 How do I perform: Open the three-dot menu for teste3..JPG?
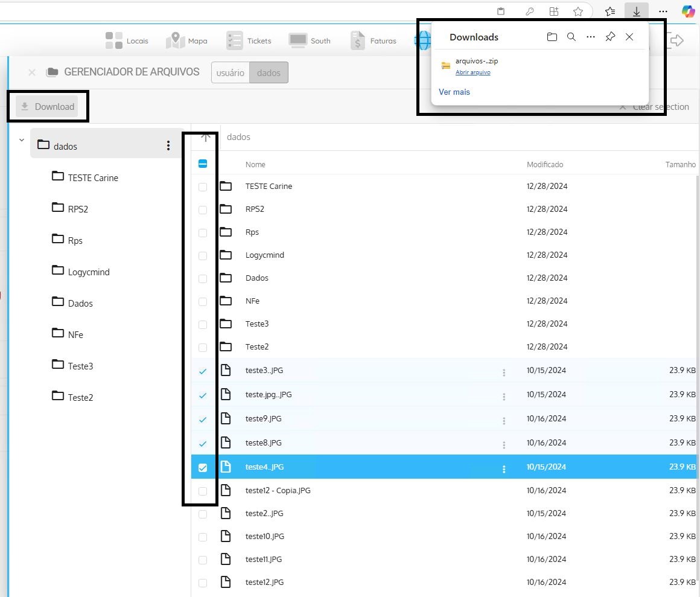click(x=504, y=372)
